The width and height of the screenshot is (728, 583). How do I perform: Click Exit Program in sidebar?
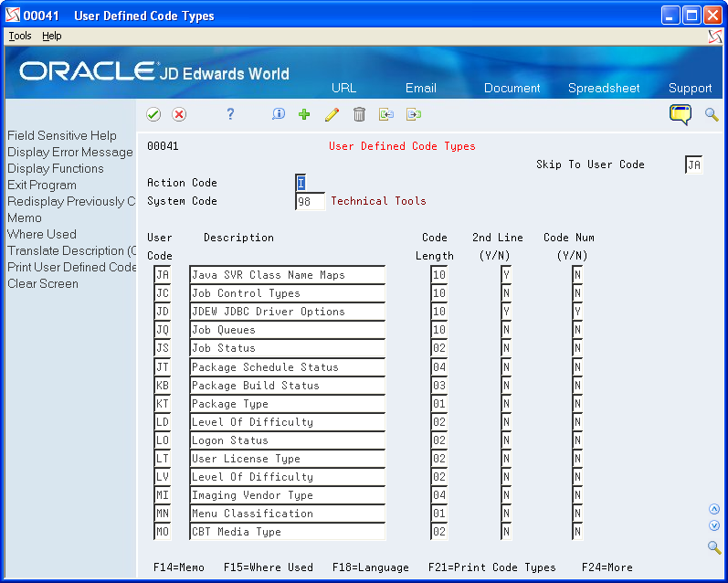[42, 185]
